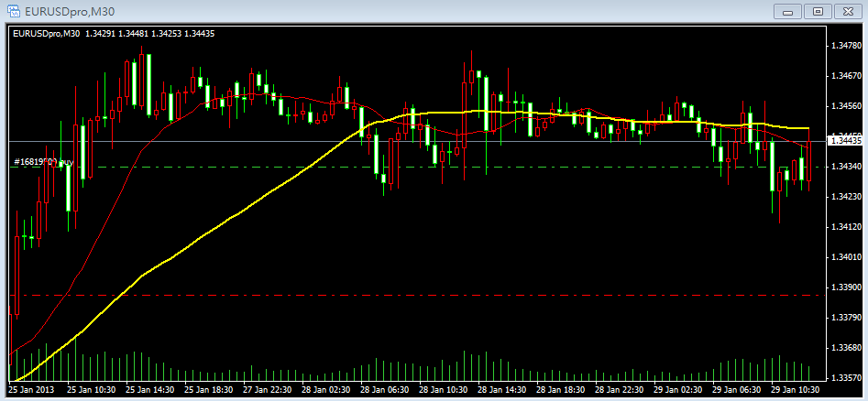Image resolution: width=868 pixels, height=401 pixels.
Task: Click the 1.34340 price scale label
Action: [845, 167]
